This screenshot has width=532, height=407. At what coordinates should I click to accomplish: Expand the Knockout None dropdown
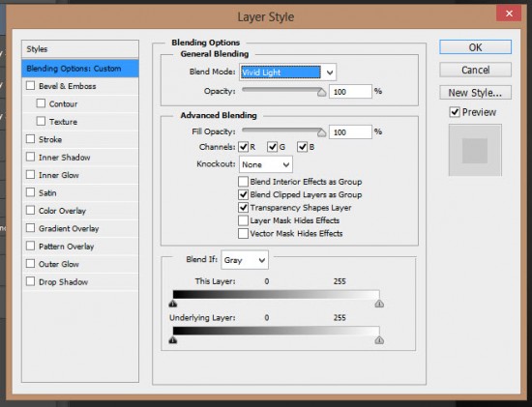click(266, 164)
